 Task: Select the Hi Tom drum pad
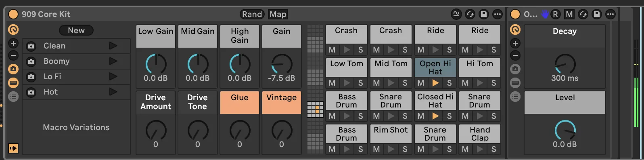480,67
